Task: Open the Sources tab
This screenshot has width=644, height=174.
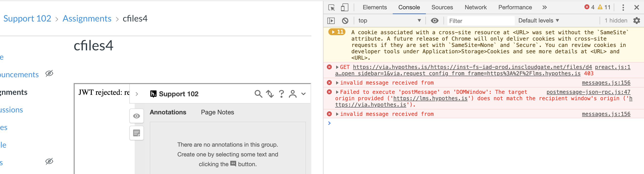Action: (x=442, y=8)
